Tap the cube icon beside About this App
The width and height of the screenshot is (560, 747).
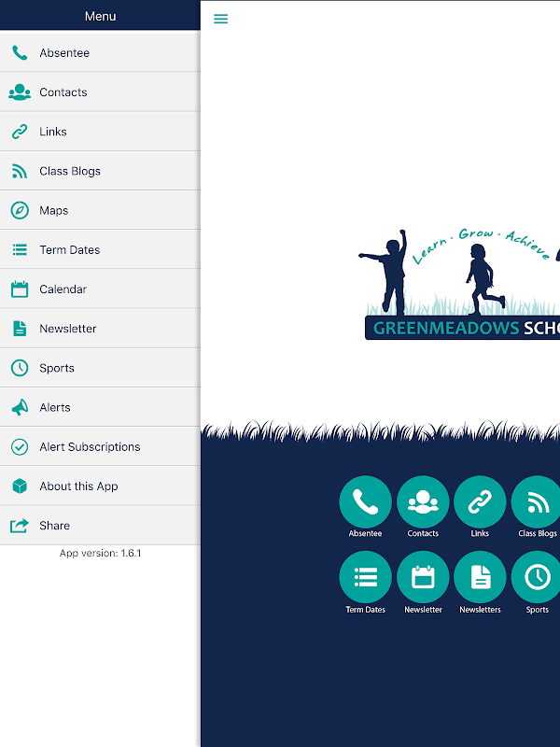[20, 486]
